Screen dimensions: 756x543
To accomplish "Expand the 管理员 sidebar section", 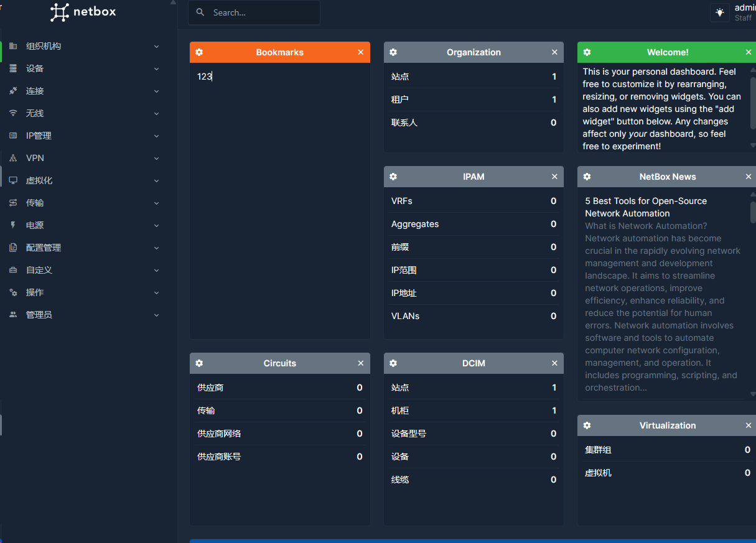I will (156, 315).
